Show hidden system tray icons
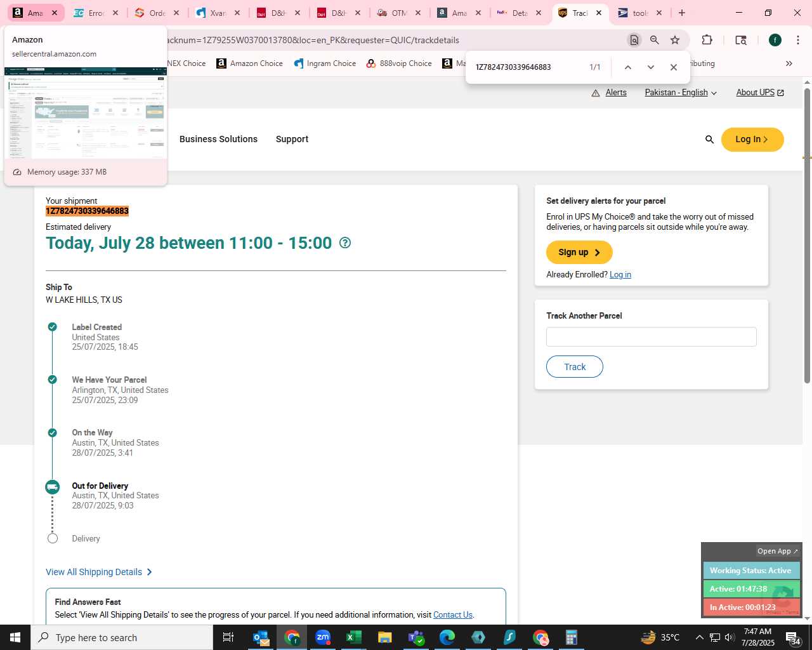Screen dimensions: 812x650 699,637
